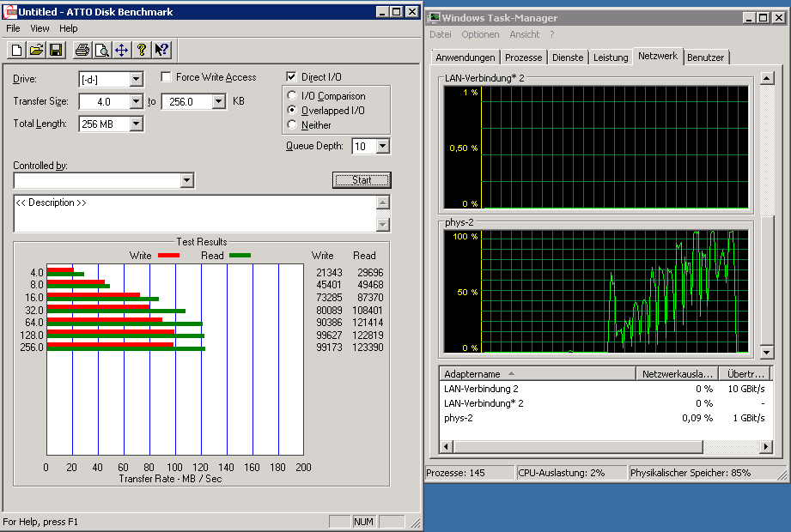Click adapter list scroll right arrow

pyautogui.click(x=766, y=446)
